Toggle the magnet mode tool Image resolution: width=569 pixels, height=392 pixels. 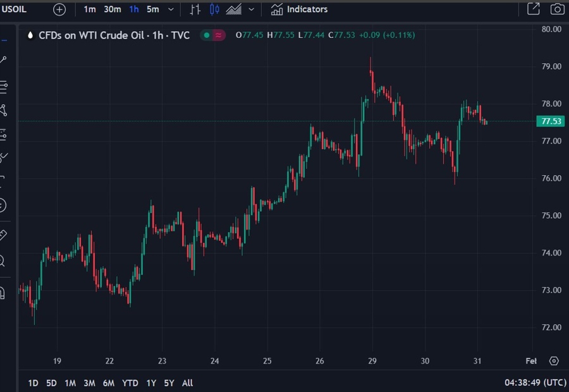click(3, 293)
